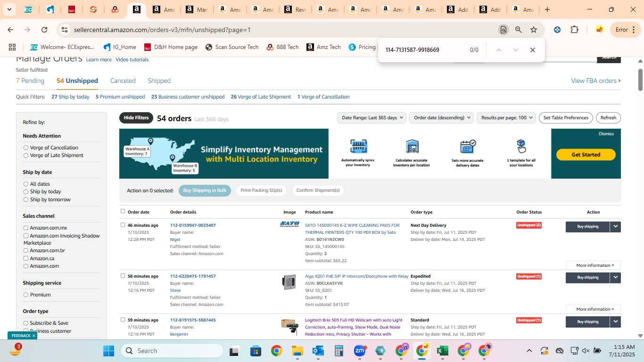Dismiss the Multi Location Inventory banner
The image size is (644, 362).
click(x=606, y=134)
